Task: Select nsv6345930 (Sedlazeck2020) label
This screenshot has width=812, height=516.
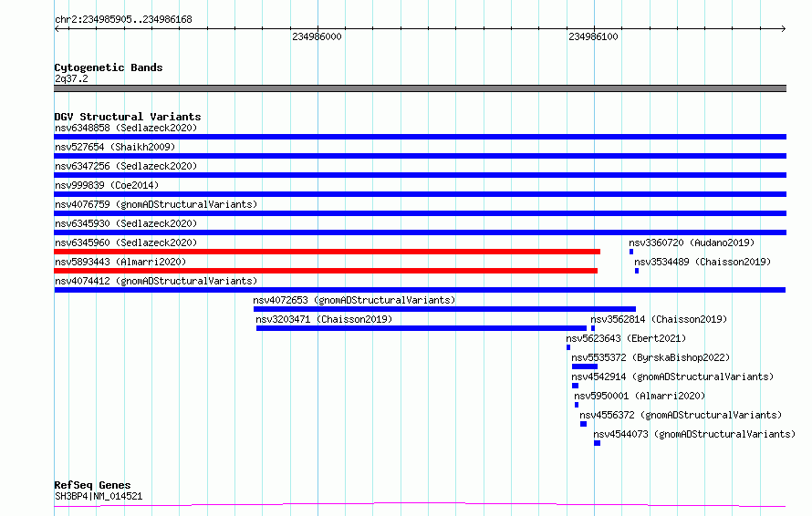Action: coord(126,223)
